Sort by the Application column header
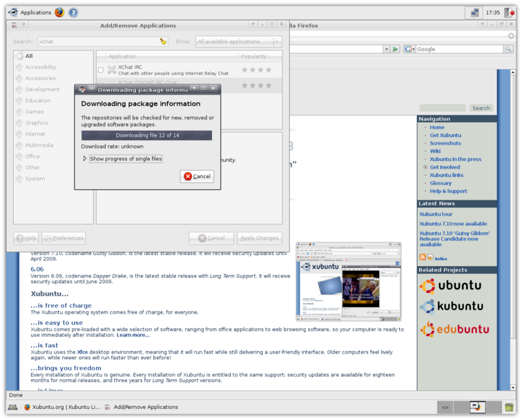Viewport: 522px width, 420px height. 172,56
